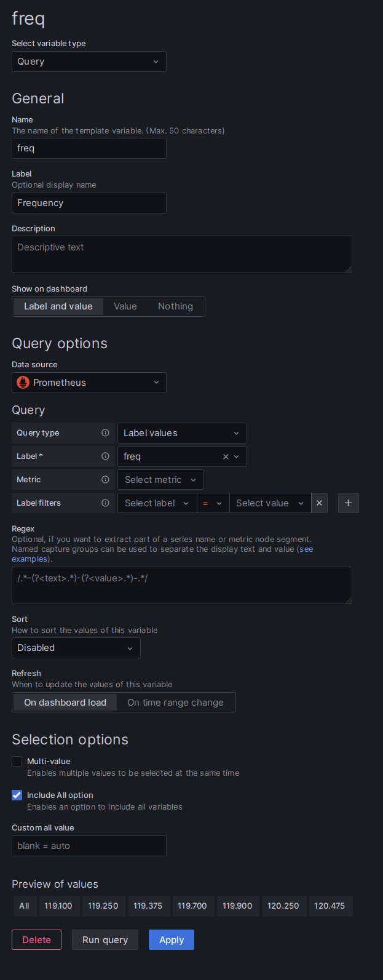Select Nothing under Show on dashboard

tap(175, 306)
